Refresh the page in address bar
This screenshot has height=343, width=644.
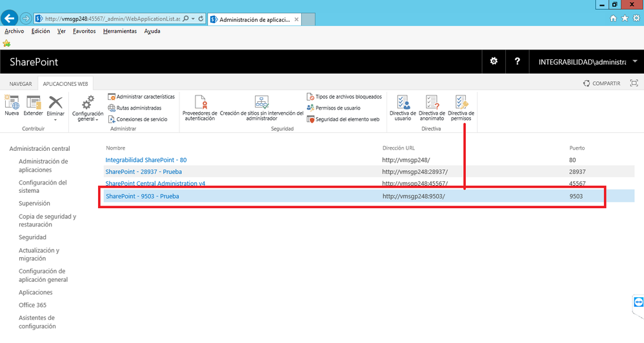point(201,19)
